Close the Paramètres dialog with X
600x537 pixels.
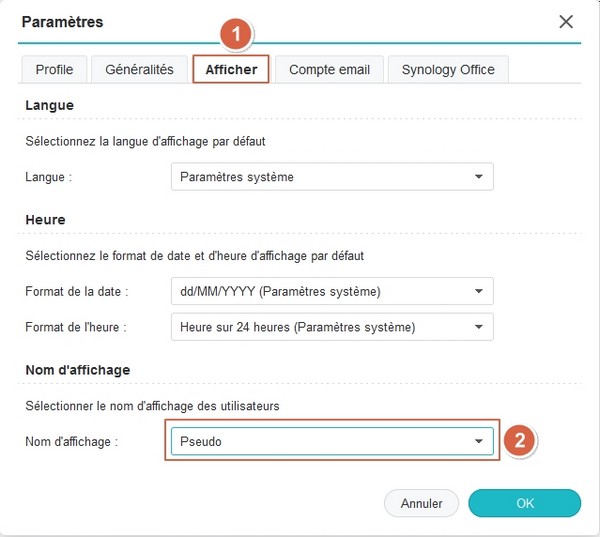[566, 21]
